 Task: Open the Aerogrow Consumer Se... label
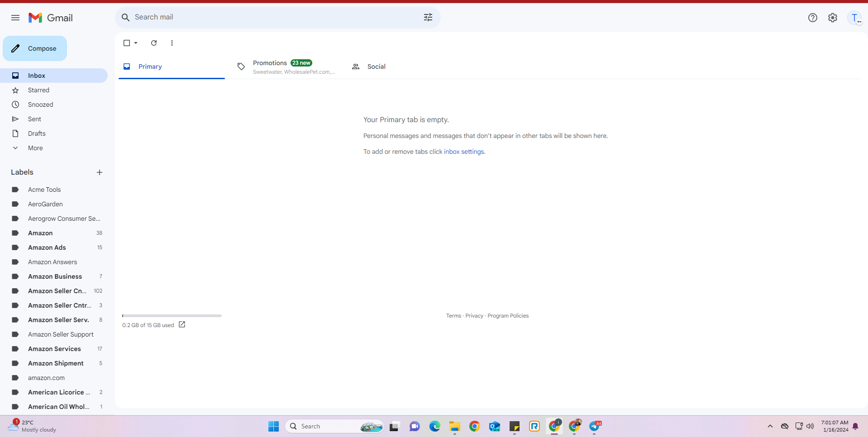[54, 218]
